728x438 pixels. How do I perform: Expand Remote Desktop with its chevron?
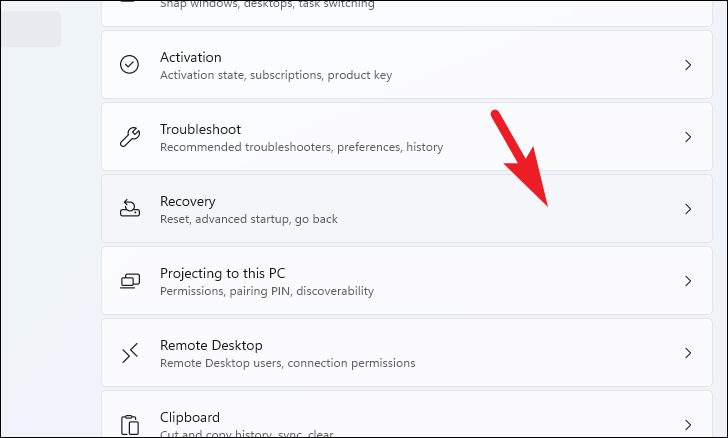(687, 353)
